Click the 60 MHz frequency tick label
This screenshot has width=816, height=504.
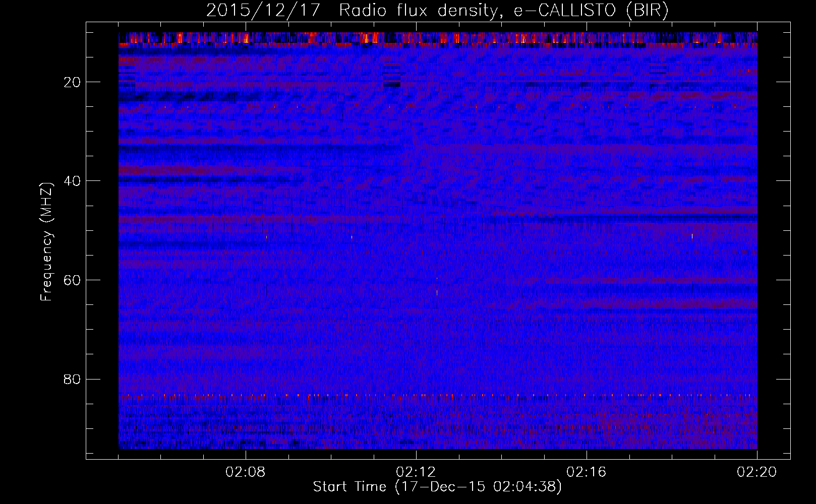pyautogui.click(x=73, y=280)
